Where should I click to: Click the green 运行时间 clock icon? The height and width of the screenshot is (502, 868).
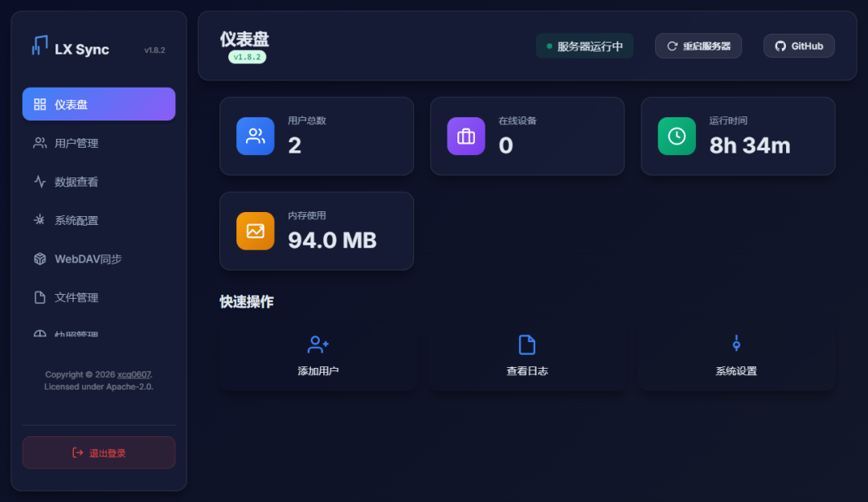point(677,137)
